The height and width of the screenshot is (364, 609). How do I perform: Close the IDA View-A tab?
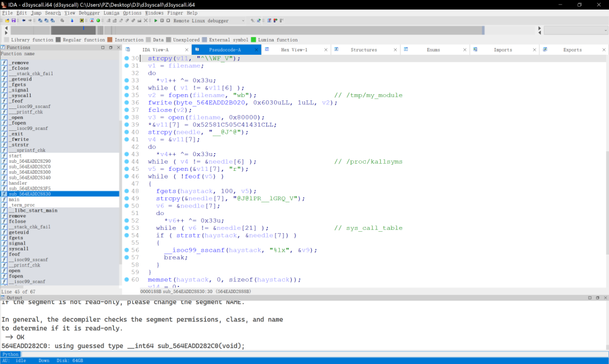pos(186,50)
